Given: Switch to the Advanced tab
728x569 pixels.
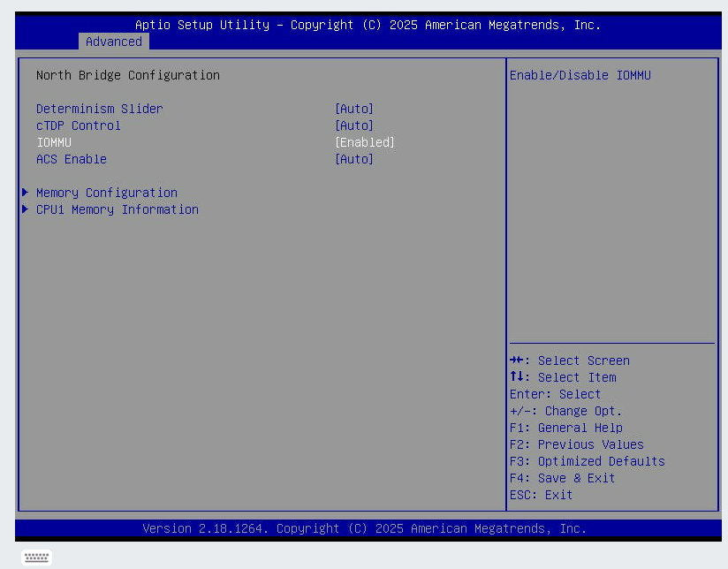Looking at the screenshot, I should click(114, 42).
